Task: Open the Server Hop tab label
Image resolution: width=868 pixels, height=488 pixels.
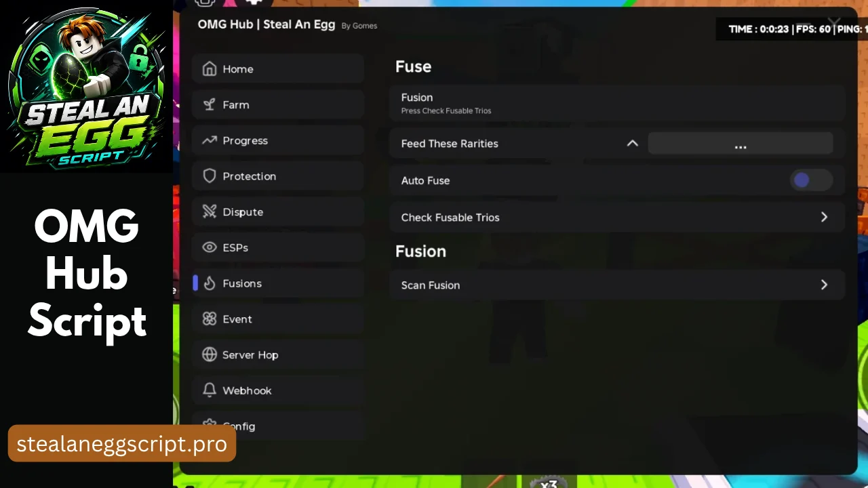Action: click(250, 355)
